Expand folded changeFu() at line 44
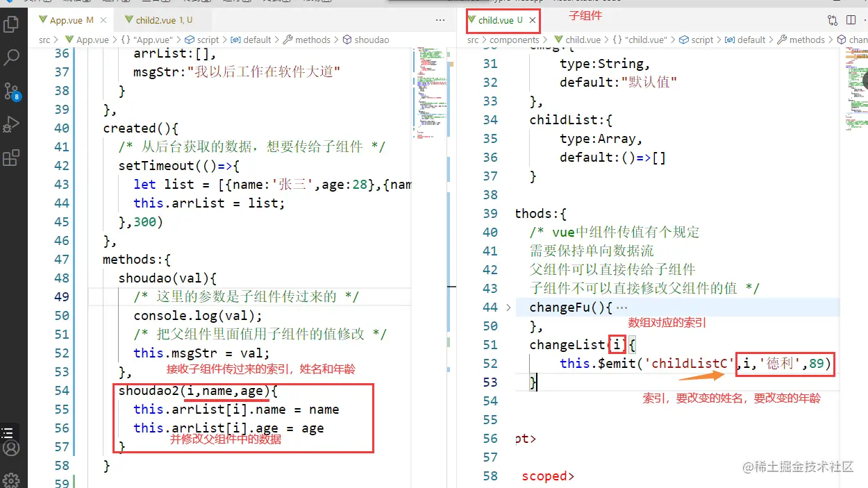This screenshot has width=868, height=488. (508, 308)
